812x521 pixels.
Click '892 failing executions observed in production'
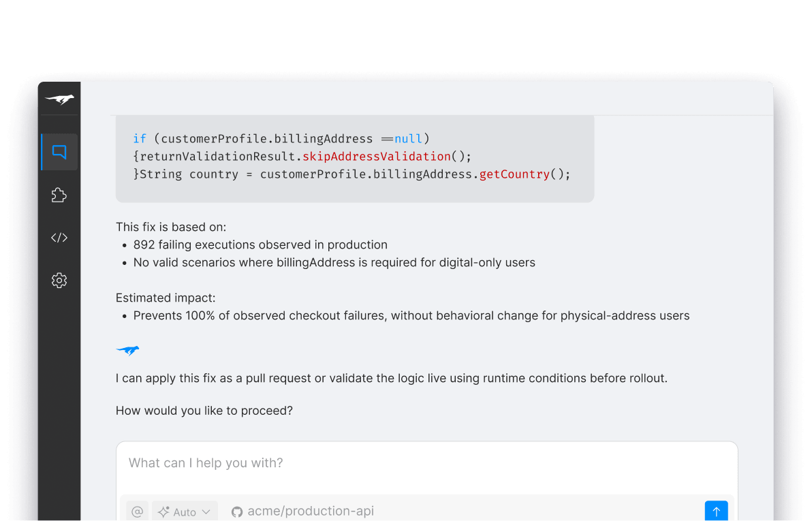tap(260, 245)
